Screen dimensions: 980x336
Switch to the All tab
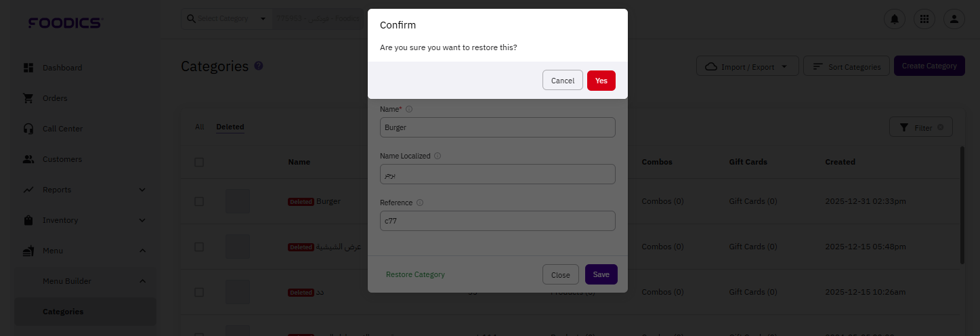(x=199, y=127)
